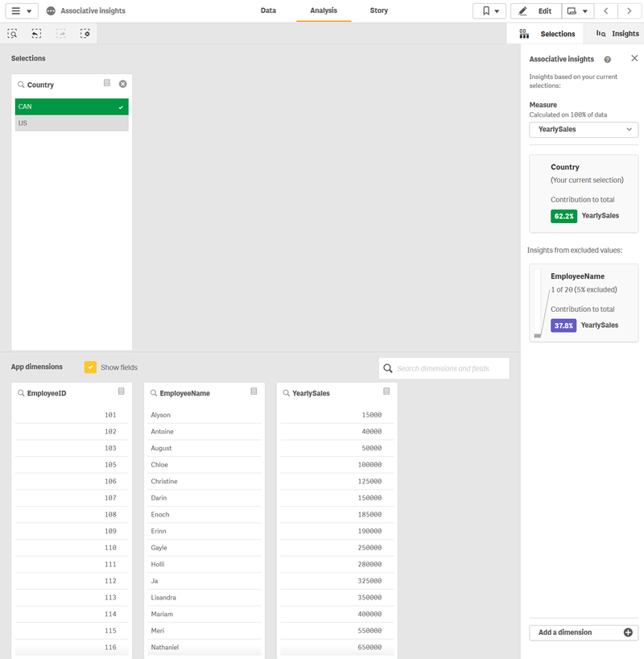Click search icon in Country listbox
The height and width of the screenshot is (659, 644).
click(x=21, y=85)
